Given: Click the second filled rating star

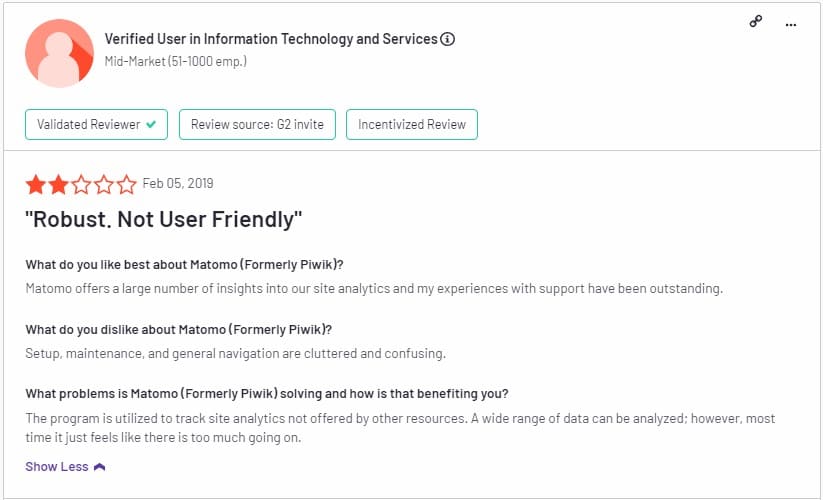Looking at the screenshot, I should pyautogui.click(x=58, y=185).
